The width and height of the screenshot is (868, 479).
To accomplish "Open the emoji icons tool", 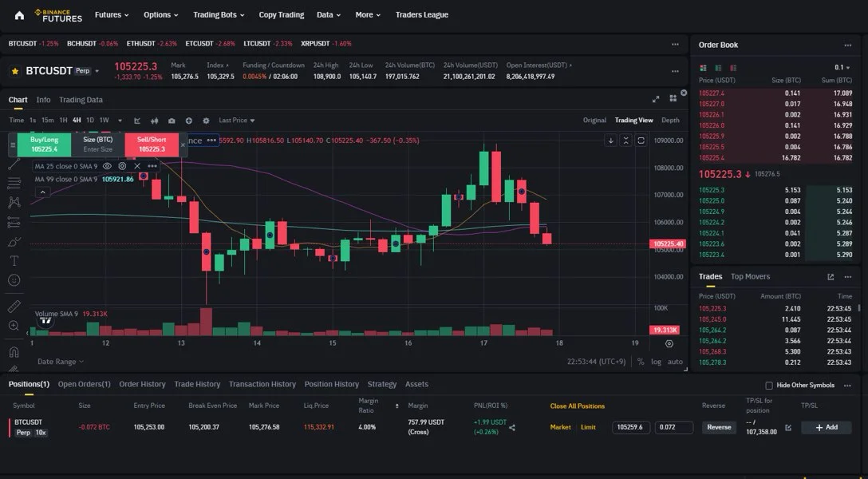I will (14, 280).
